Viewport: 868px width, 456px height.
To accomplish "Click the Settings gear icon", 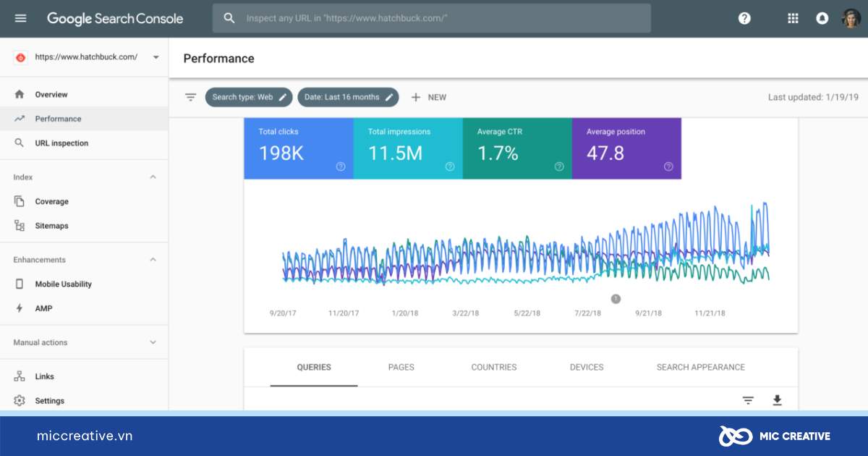I will (20, 401).
